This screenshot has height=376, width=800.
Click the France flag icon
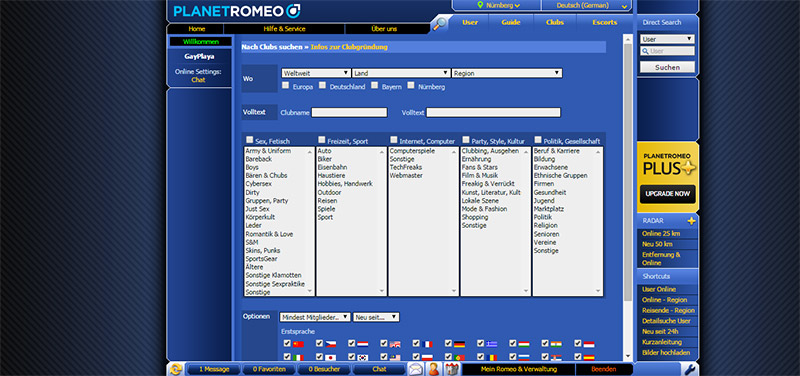pyautogui.click(x=427, y=344)
